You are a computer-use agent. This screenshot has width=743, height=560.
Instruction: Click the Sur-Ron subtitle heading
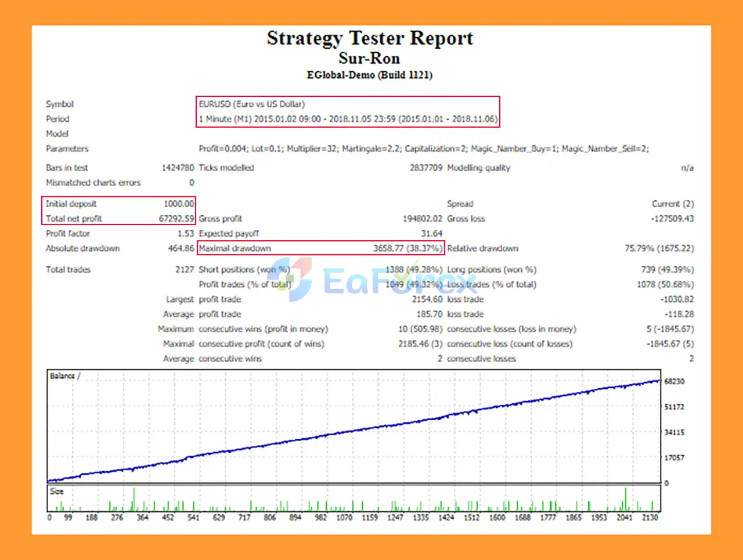coord(369,59)
